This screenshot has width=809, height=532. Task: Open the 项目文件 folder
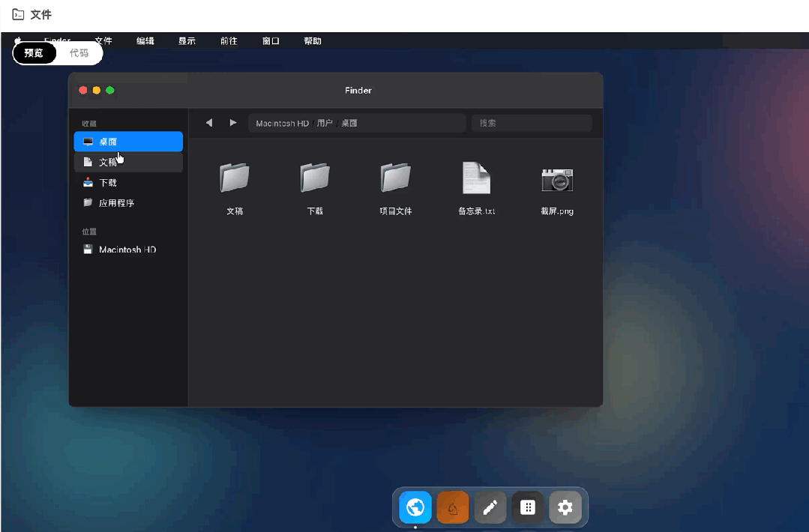pyautogui.click(x=396, y=178)
